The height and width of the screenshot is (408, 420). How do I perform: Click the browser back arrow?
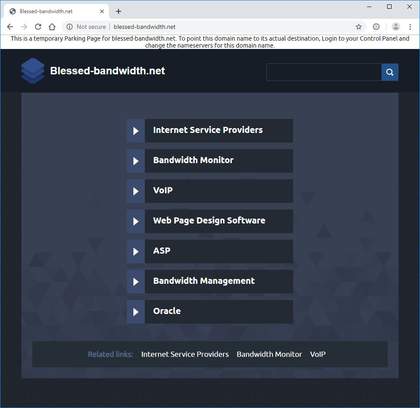click(10, 27)
